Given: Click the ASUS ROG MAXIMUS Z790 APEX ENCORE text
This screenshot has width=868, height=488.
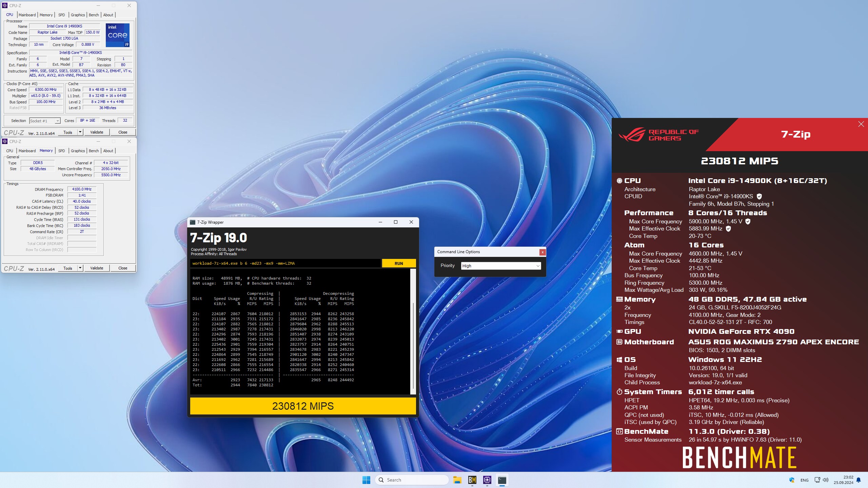Looking at the screenshot, I should (773, 342).
